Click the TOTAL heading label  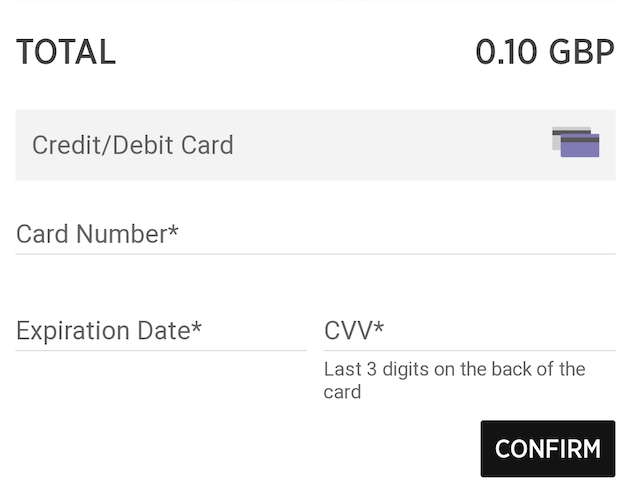click(66, 52)
